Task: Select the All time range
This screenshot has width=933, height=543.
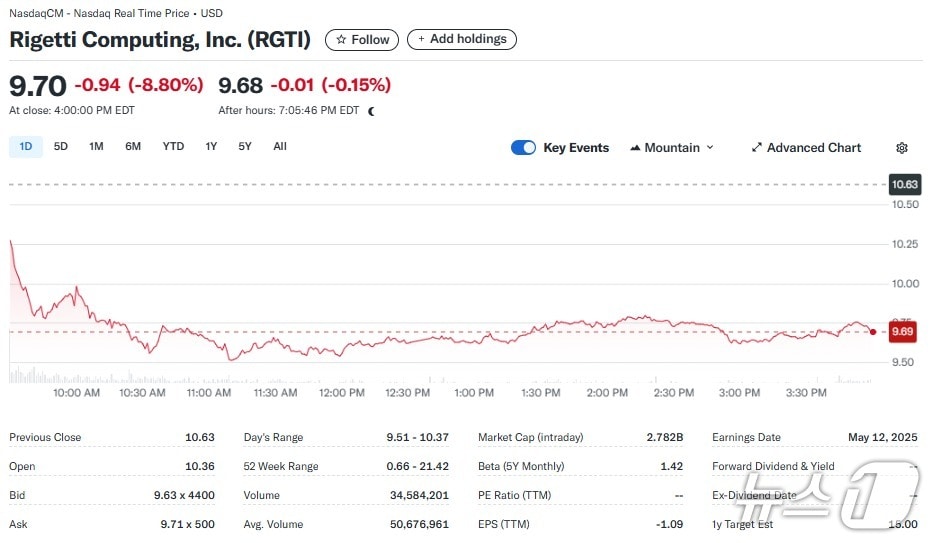Action: point(280,147)
